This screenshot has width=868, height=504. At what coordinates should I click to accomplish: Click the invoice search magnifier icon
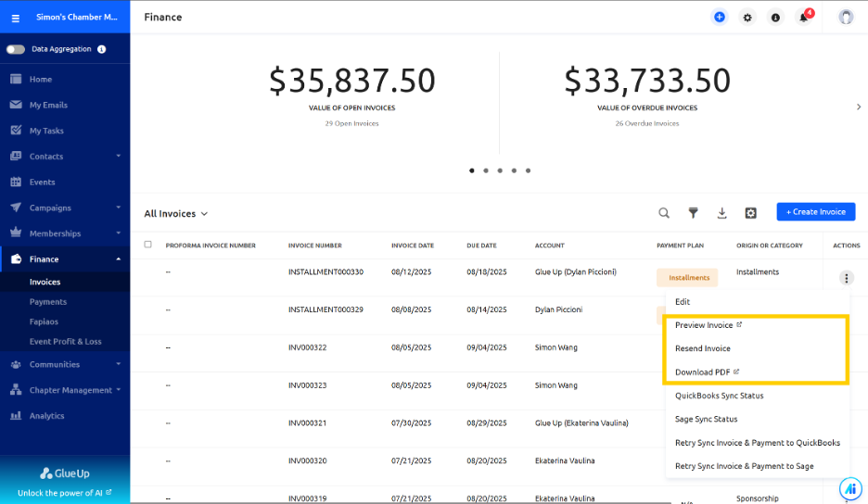point(664,213)
